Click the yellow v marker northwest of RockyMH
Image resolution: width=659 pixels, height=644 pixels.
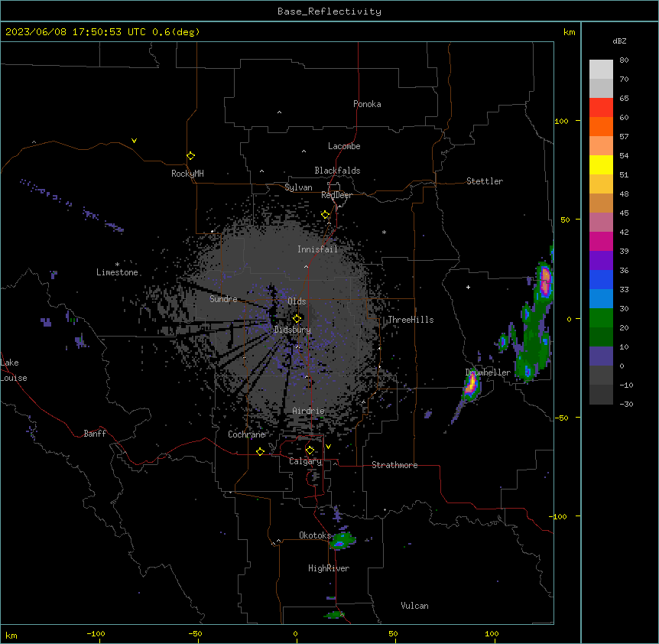pos(134,141)
